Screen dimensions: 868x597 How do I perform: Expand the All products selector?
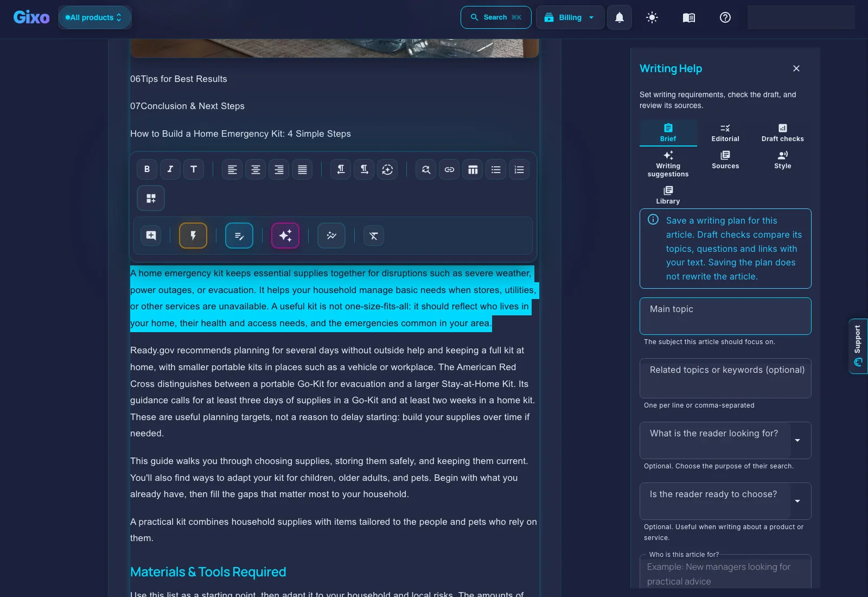pyautogui.click(x=94, y=17)
